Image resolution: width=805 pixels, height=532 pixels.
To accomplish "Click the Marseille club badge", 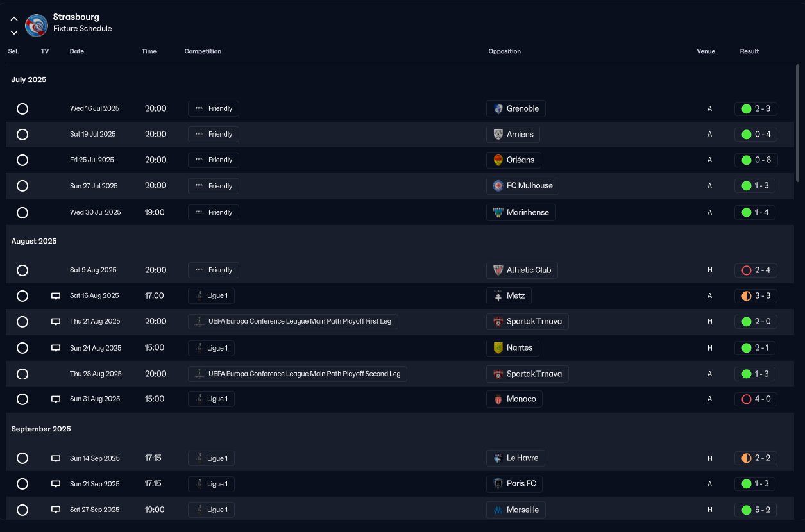I will tap(498, 510).
